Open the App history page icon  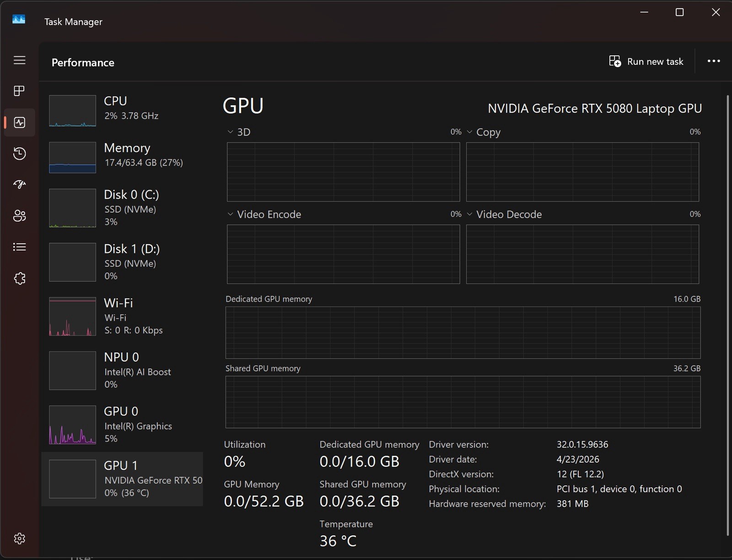(19, 154)
